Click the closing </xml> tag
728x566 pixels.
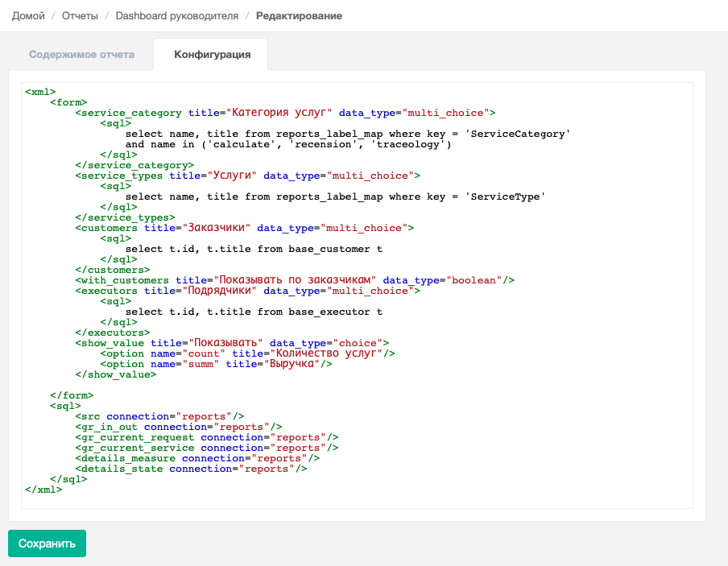click(x=43, y=490)
